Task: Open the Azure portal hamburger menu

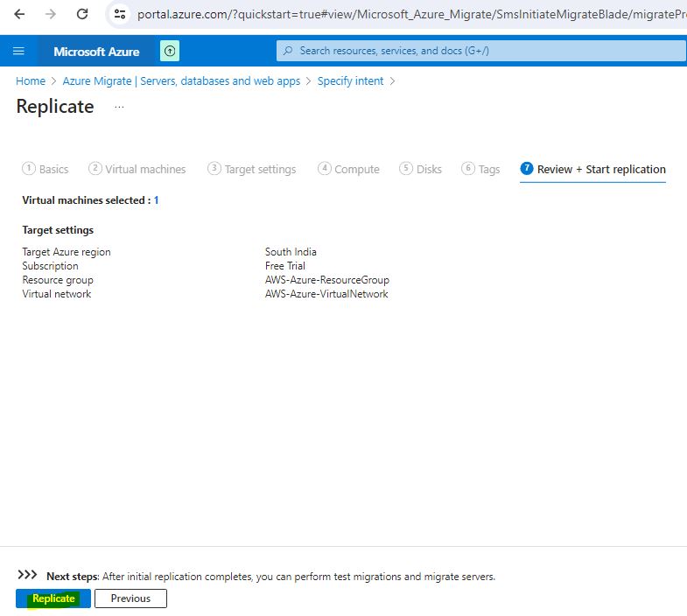Action: (18, 51)
